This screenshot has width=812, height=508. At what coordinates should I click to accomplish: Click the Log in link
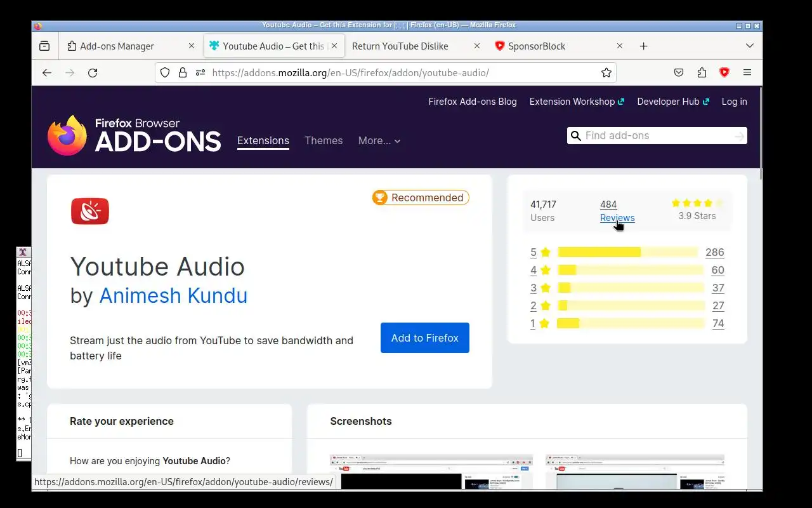coord(735,102)
